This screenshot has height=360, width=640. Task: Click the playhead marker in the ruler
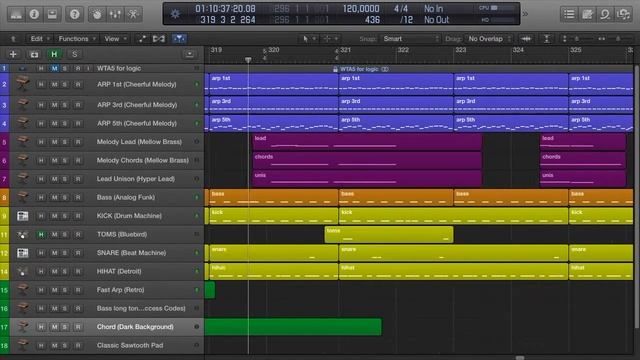pos(248,60)
